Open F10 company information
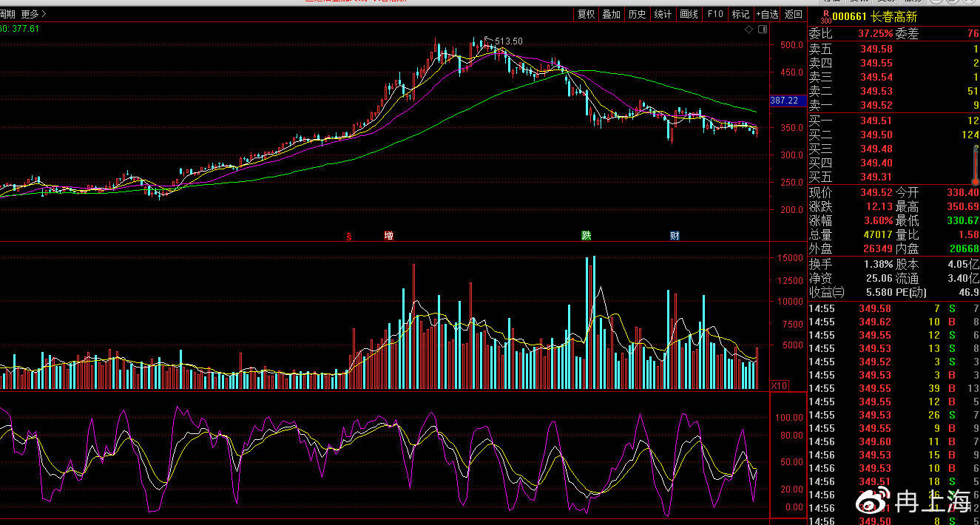Screen dimensions: 980x525 point(715,14)
